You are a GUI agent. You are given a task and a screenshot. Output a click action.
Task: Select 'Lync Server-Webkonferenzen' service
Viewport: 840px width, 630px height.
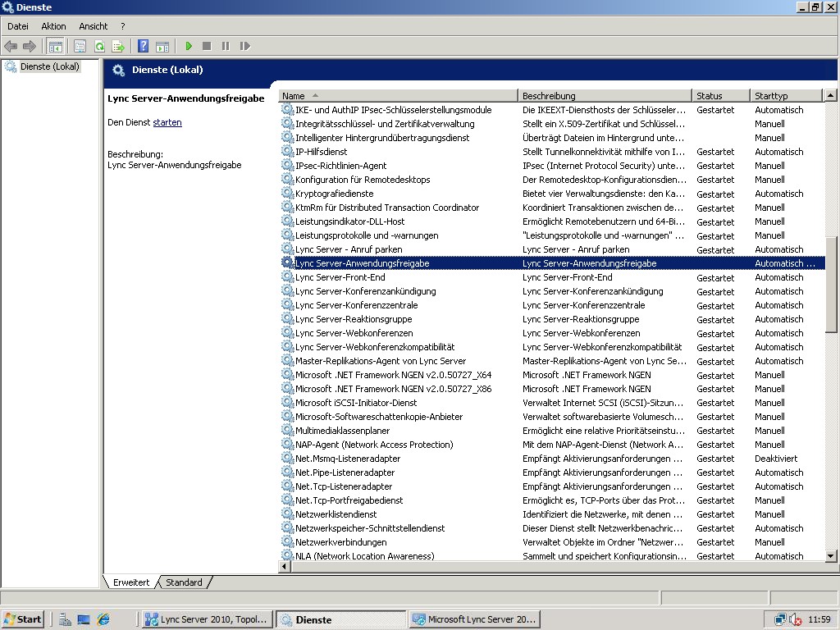pyautogui.click(x=354, y=333)
